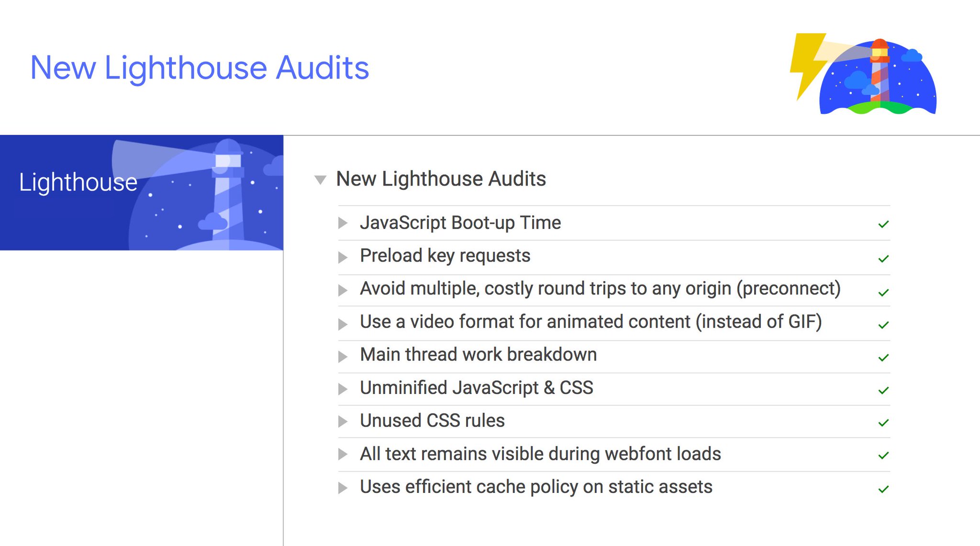Click 'Uses efficient cache policy on static assets' text

coord(536,487)
